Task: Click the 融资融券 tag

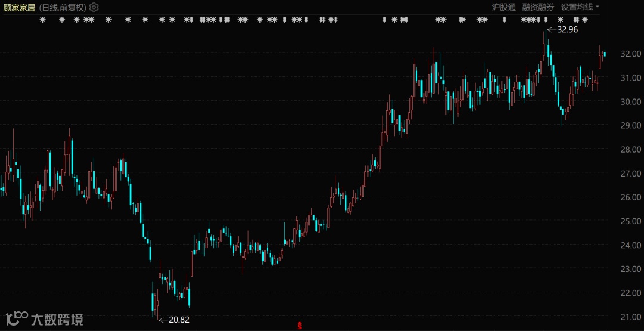Action: click(x=538, y=7)
